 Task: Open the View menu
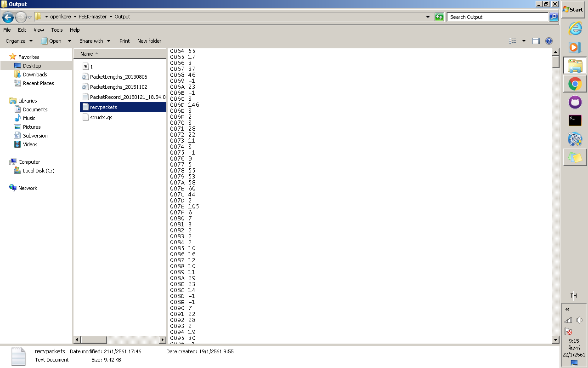[x=38, y=30]
